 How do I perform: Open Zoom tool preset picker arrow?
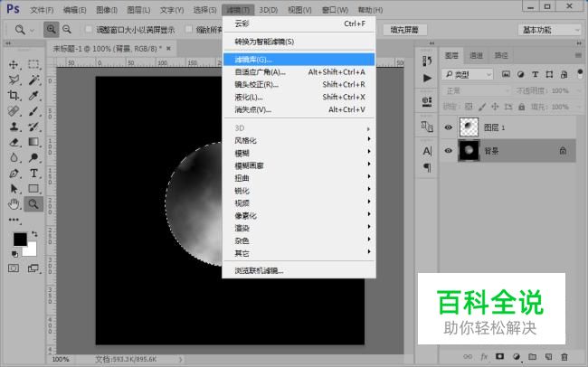32,30
